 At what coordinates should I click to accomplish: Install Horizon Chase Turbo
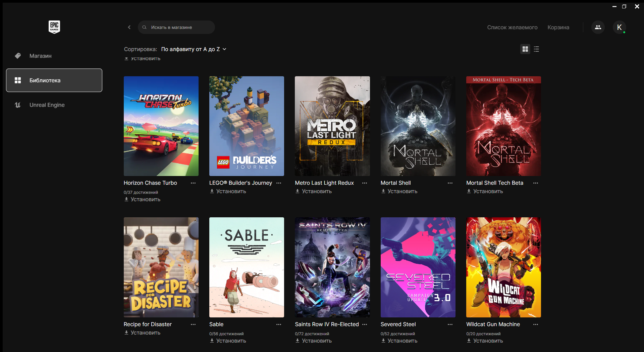point(142,200)
